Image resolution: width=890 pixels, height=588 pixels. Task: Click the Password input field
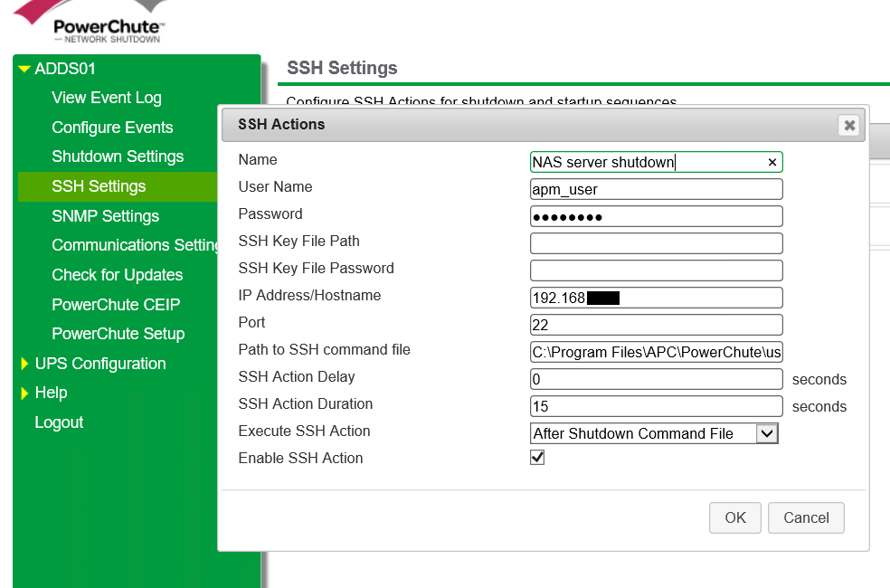[x=656, y=216]
